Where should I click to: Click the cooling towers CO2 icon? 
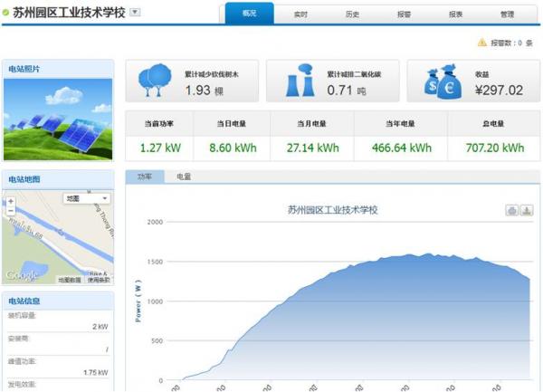coord(300,81)
